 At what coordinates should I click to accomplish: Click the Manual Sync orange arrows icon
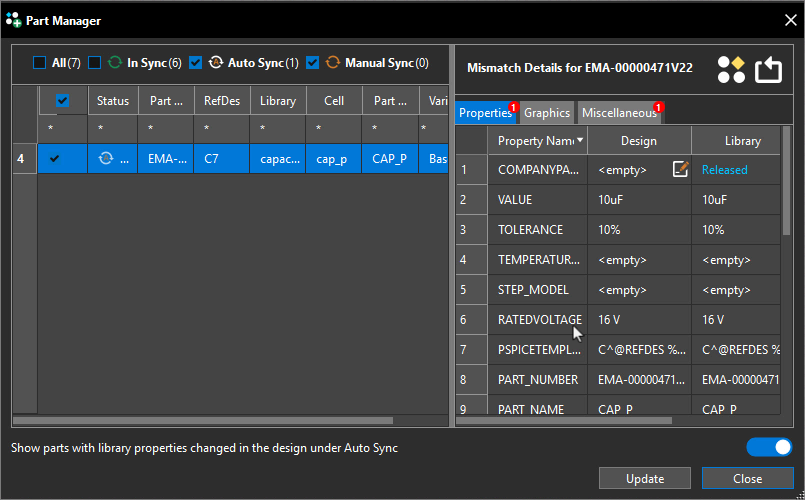point(333,63)
